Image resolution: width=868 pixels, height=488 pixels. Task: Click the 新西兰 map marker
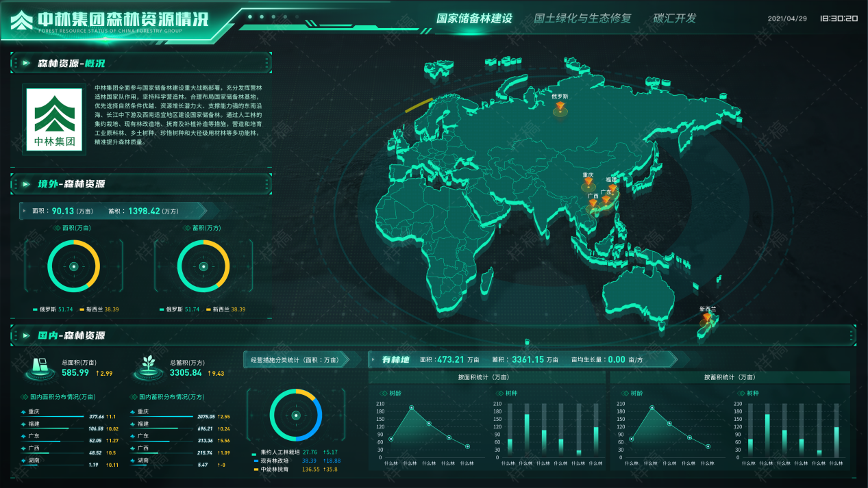click(x=707, y=319)
